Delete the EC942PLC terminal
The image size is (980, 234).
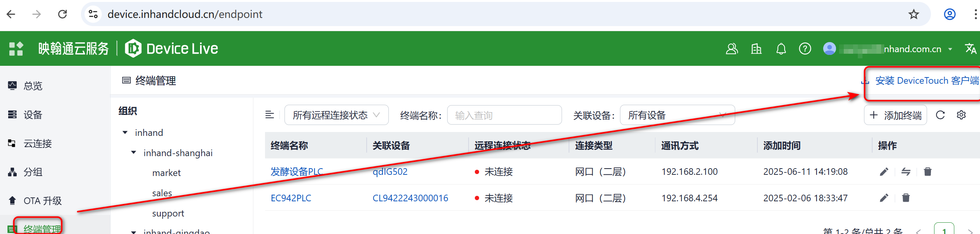(x=906, y=198)
